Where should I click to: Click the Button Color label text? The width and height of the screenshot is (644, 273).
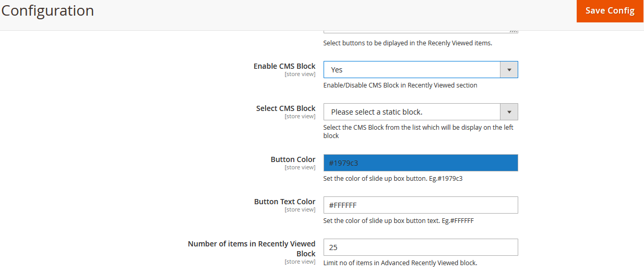click(293, 159)
